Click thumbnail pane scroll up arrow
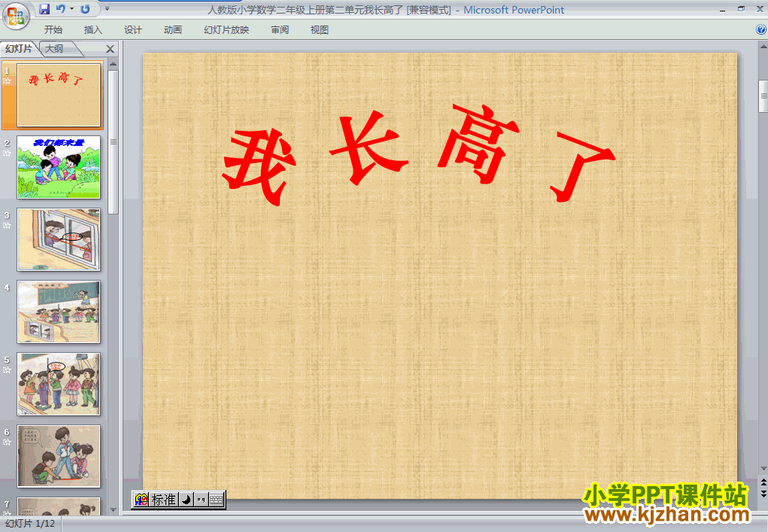 click(113, 64)
